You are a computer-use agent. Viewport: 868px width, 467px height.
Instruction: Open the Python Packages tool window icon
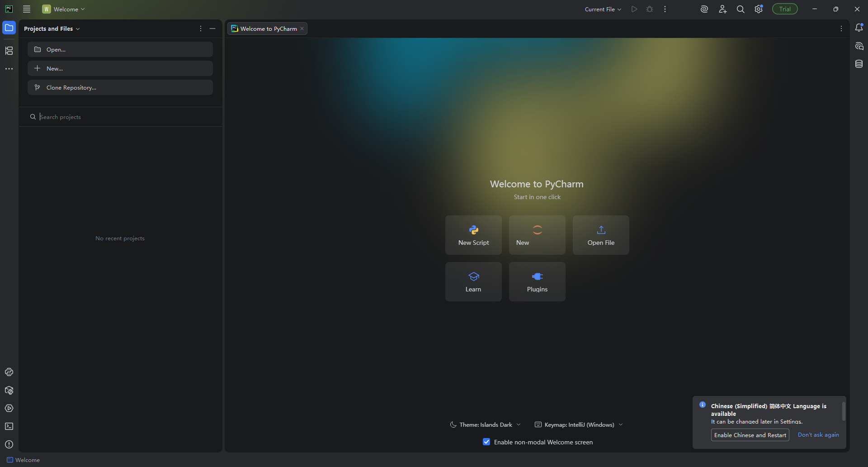[9, 390]
